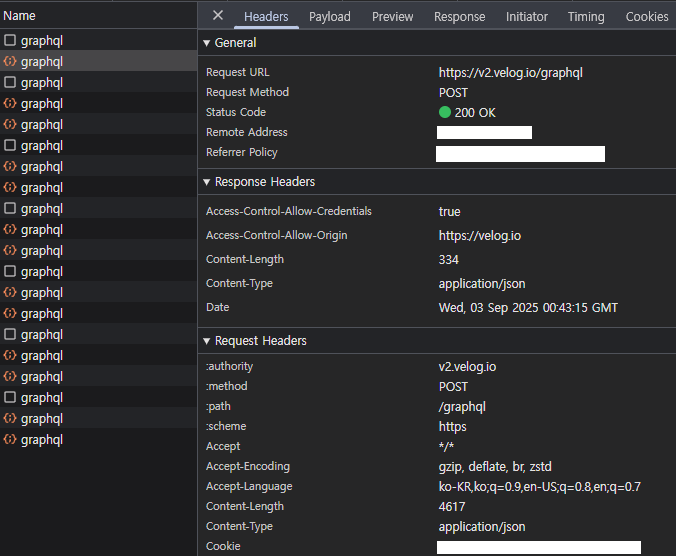Screen dimensions: 676x556
Task: Select the date Wed, 03 Sep 2025 00:43:15 GMT
Action: (528, 308)
